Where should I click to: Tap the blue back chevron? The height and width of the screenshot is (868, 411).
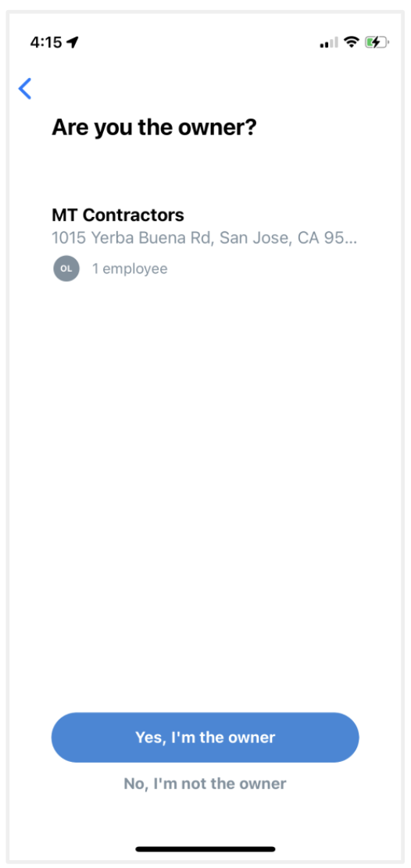coord(25,88)
